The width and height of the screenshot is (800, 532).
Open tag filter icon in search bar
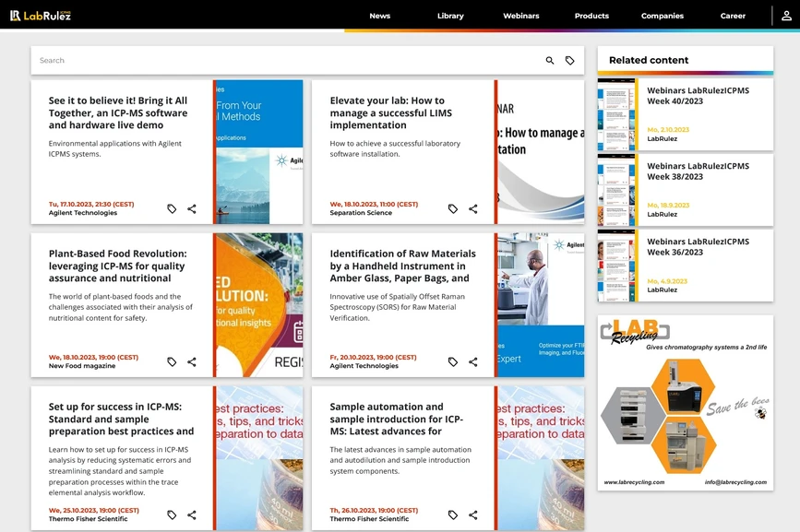pos(570,61)
